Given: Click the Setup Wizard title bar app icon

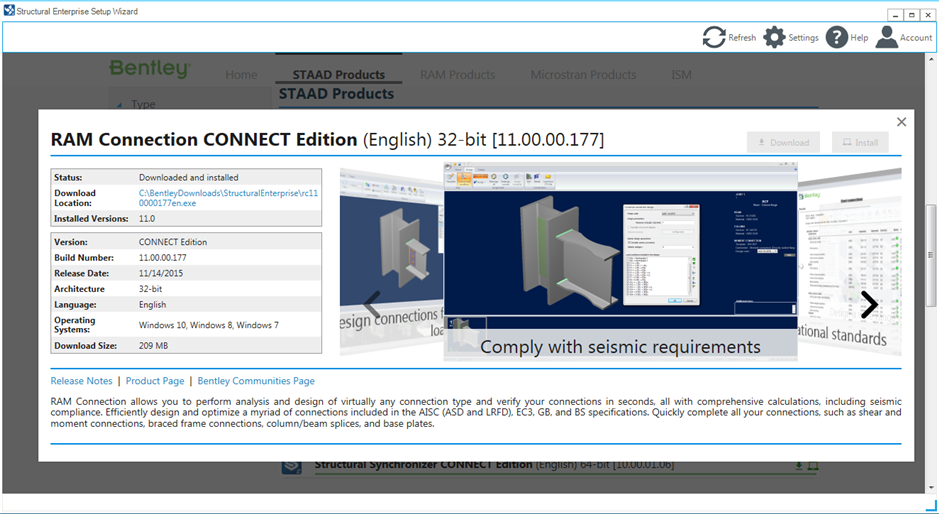Looking at the screenshot, I should [x=9, y=11].
